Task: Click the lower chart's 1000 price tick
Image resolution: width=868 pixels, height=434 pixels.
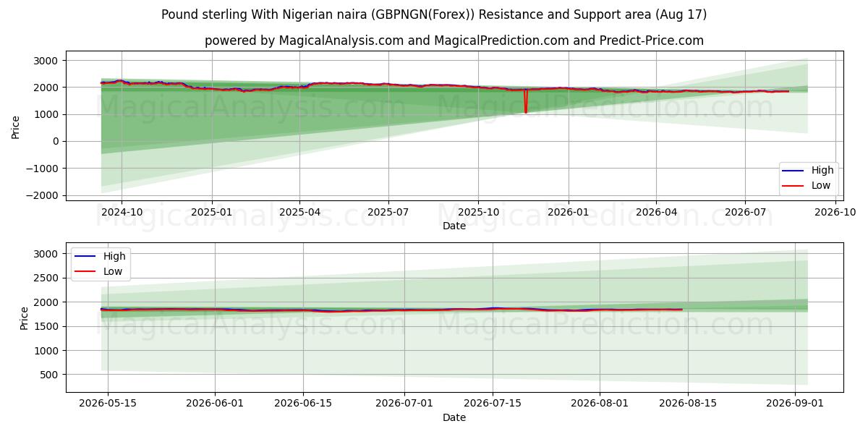Action: click(47, 351)
